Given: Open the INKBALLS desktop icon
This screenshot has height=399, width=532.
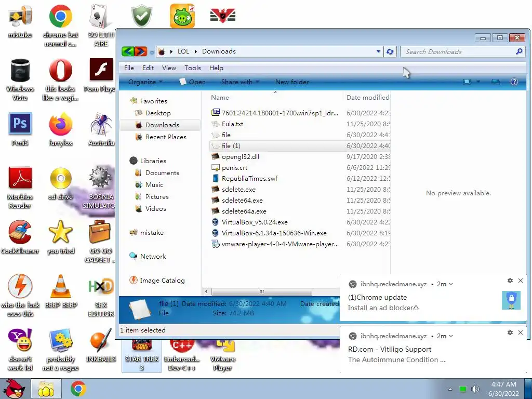Looking at the screenshot, I should point(101,345).
